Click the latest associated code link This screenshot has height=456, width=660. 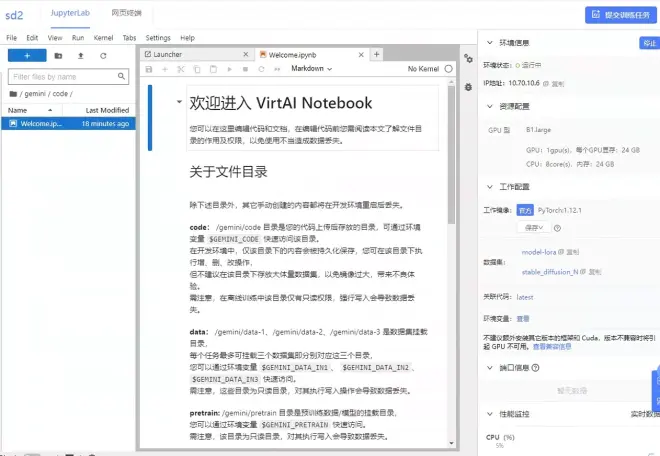tap(525, 297)
